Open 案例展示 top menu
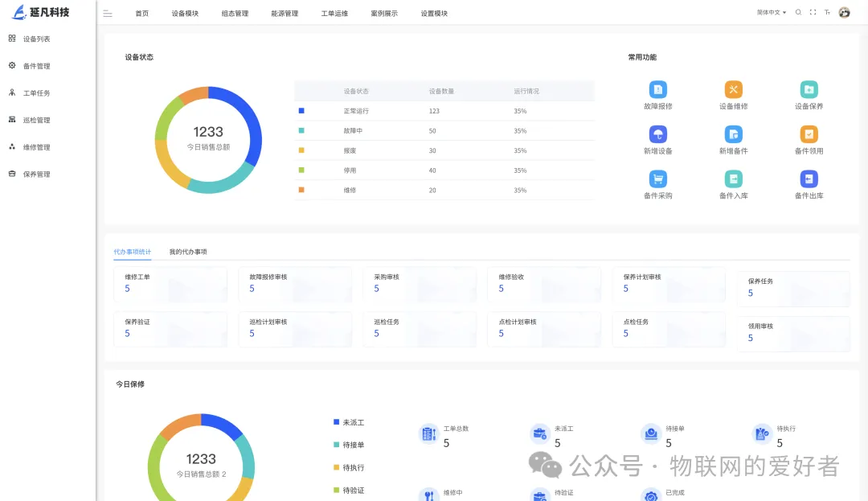The height and width of the screenshot is (501, 868). (384, 14)
